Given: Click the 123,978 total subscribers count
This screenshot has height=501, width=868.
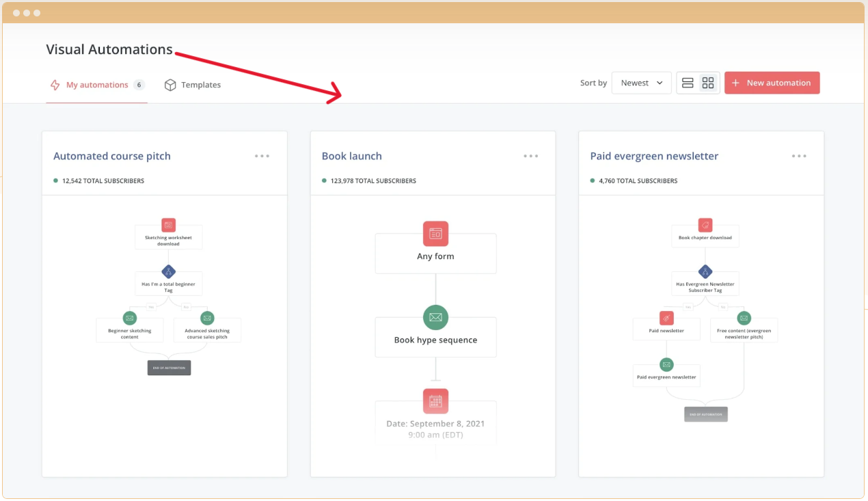Looking at the screenshot, I should pyautogui.click(x=373, y=181).
